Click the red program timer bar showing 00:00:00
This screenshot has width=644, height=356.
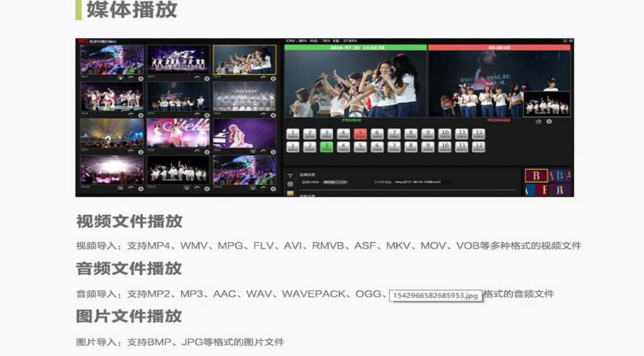point(499,48)
